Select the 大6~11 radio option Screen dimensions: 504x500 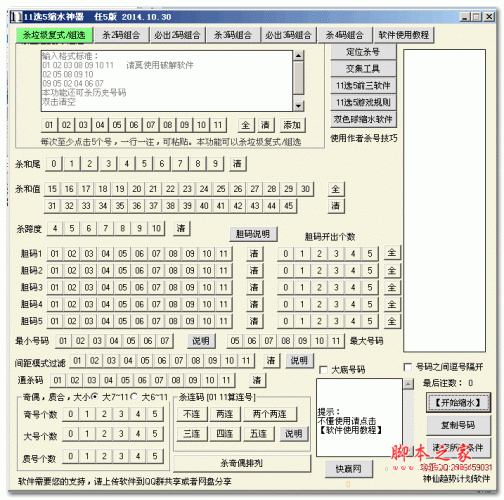pyautogui.click(x=134, y=397)
